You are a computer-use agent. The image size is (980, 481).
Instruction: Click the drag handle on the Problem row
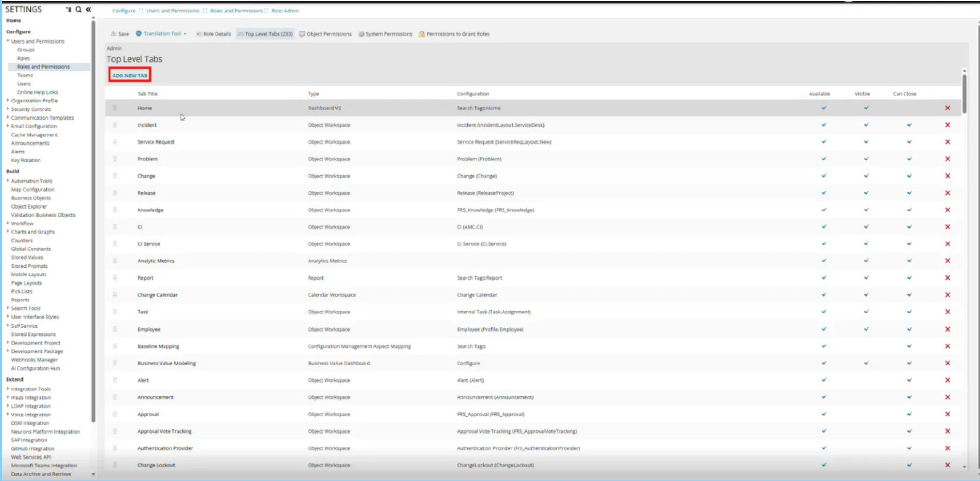point(115,159)
